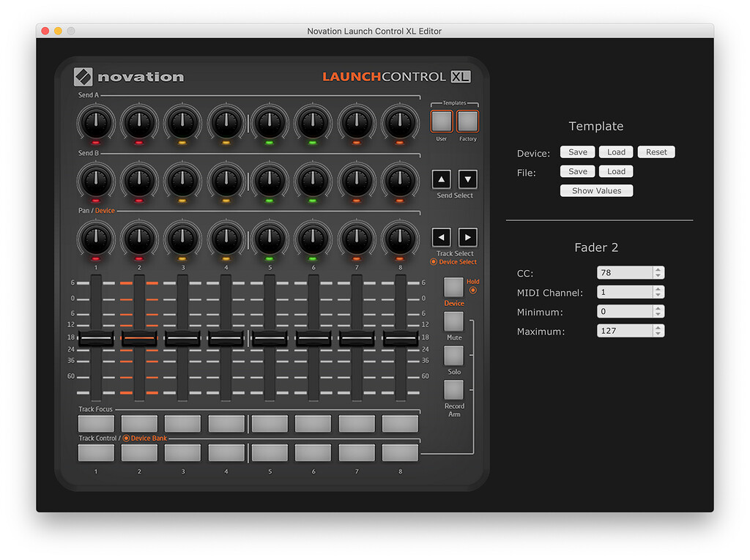
Task: Click the Fader 2 heading
Action: [596, 247]
